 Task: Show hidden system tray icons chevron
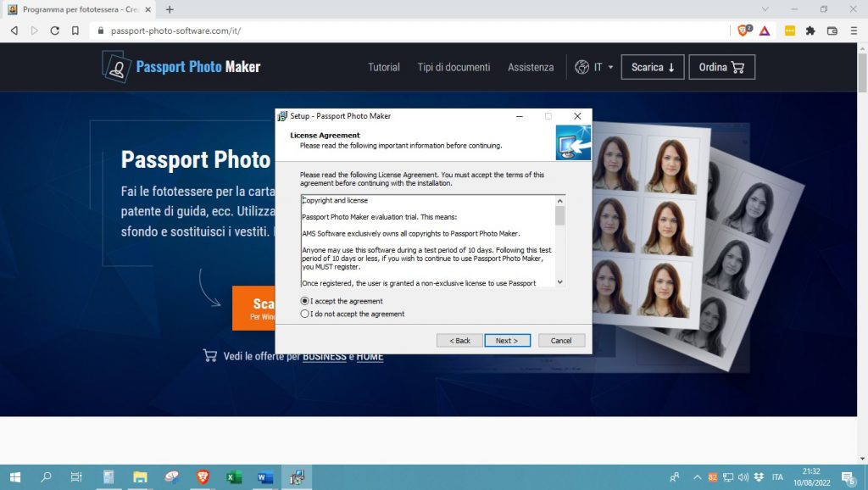pos(697,477)
